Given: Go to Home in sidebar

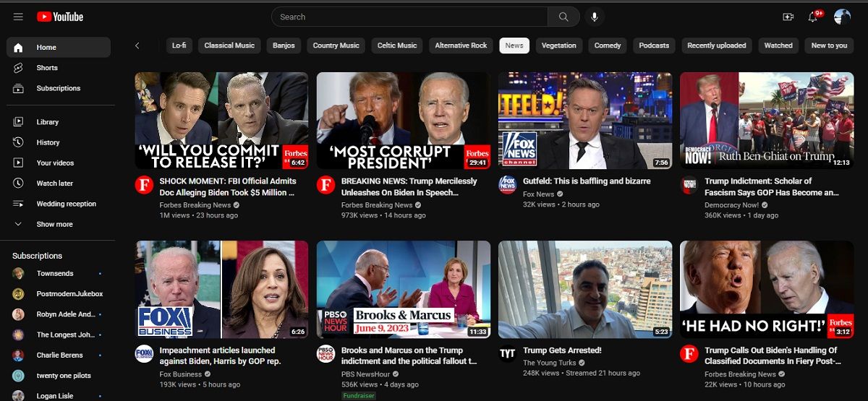Looking at the screenshot, I should click(59, 47).
